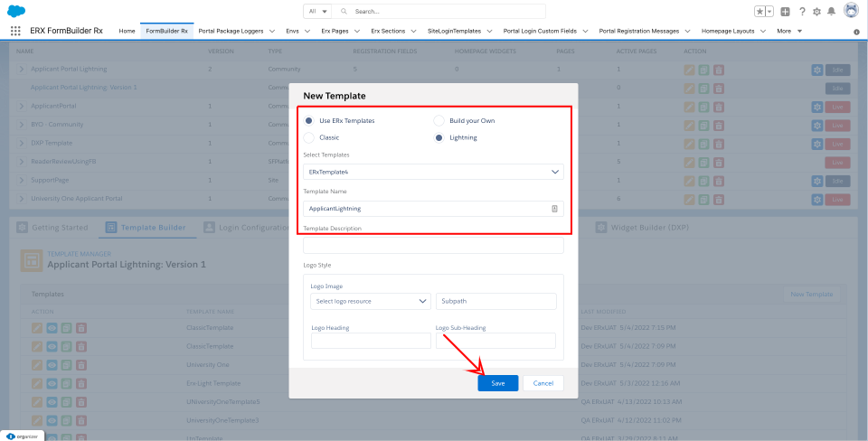The image size is (868, 441).
Task: Click the Logo Heading input field
Action: point(371,341)
